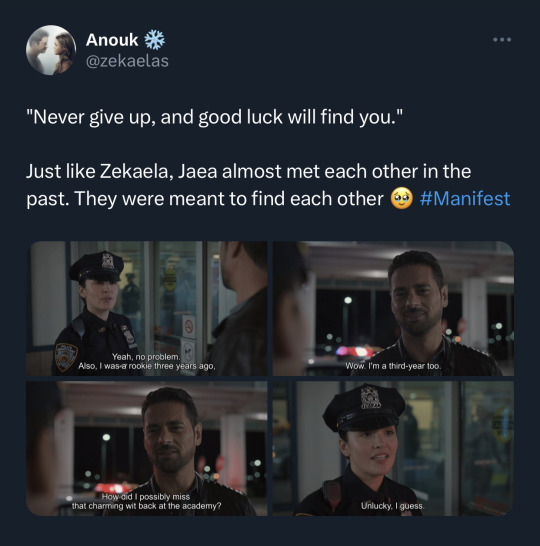Click the NYPD shoulder patch on the officer
540x546 pixels.
pyautogui.click(x=65, y=357)
